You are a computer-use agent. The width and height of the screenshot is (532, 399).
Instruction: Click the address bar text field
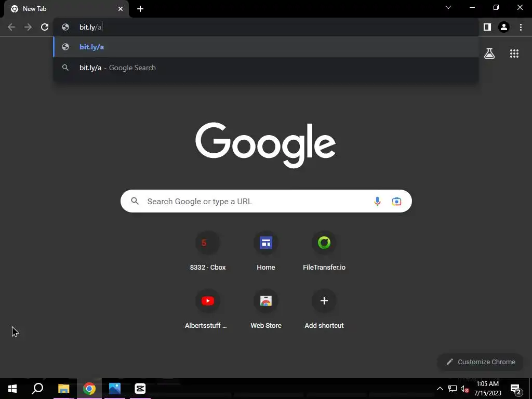pyautogui.click(x=266, y=27)
